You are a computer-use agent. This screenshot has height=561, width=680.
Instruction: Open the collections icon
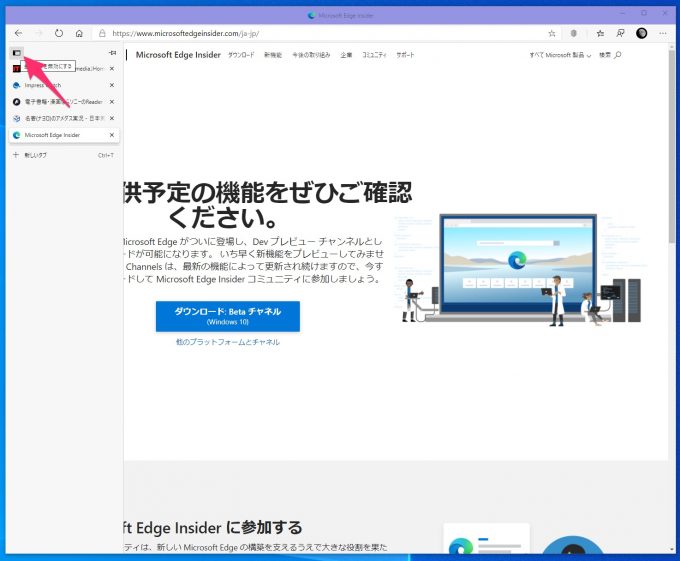[x=621, y=33]
